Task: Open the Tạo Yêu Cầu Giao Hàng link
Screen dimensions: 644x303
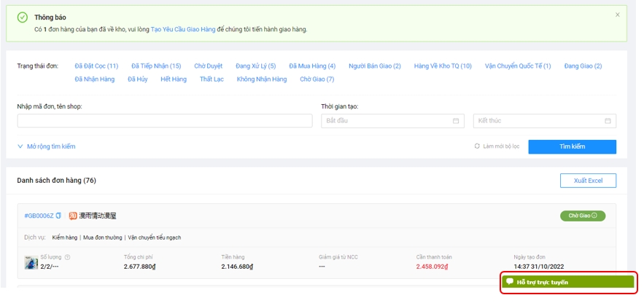Action: coord(183,29)
